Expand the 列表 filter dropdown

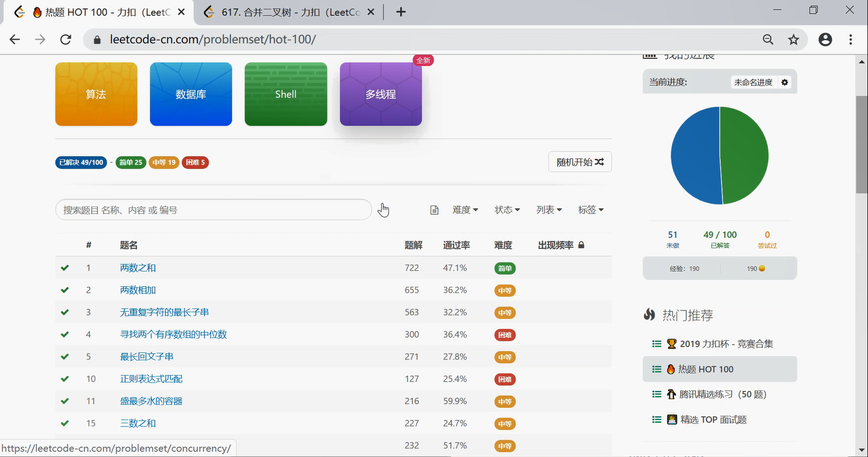[549, 210]
